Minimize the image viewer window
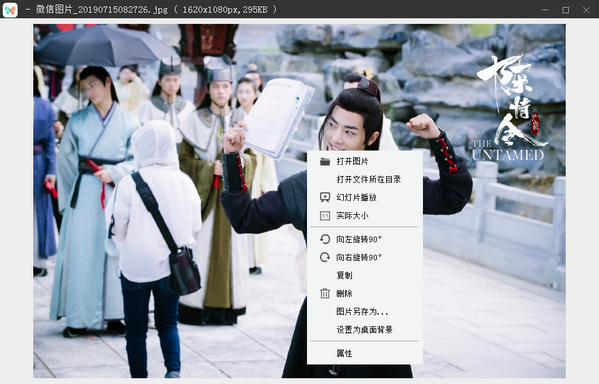The image size is (599, 384). (545, 10)
